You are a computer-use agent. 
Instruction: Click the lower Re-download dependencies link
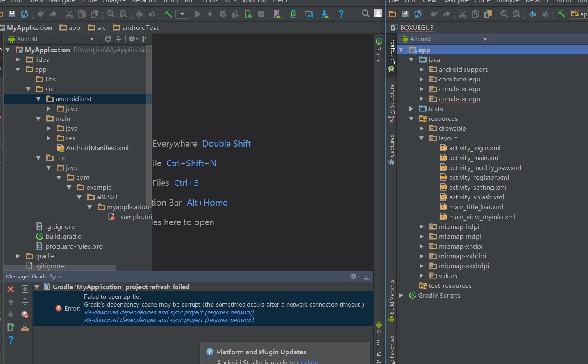[x=169, y=320]
